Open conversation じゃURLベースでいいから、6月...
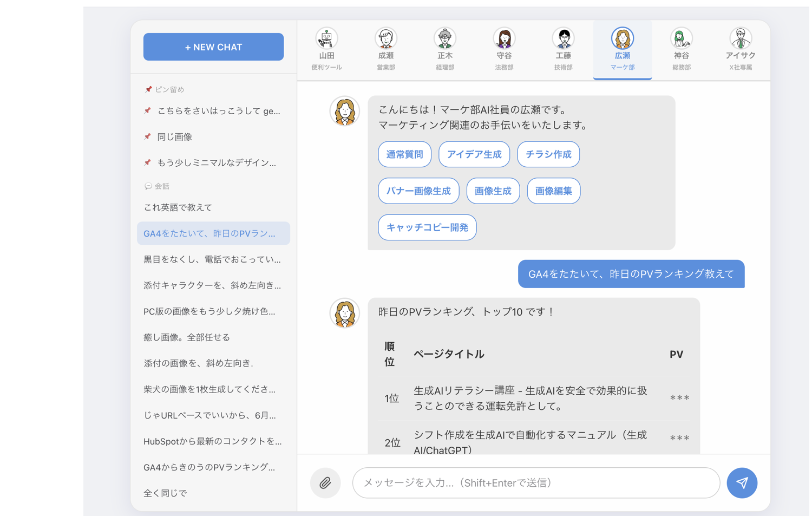This screenshot has height=516, width=812. pyautogui.click(x=213, y=415)
